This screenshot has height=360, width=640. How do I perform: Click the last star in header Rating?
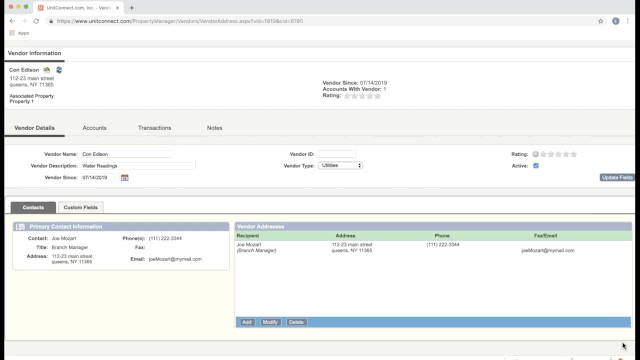pyautogui.click(x=378, y=96)
